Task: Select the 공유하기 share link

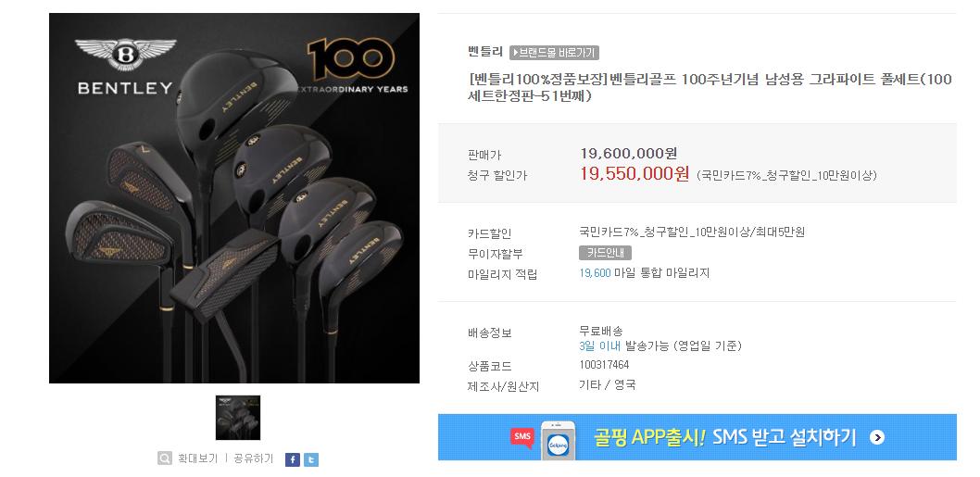Action: pyautogui.click(x=254, y=458)
